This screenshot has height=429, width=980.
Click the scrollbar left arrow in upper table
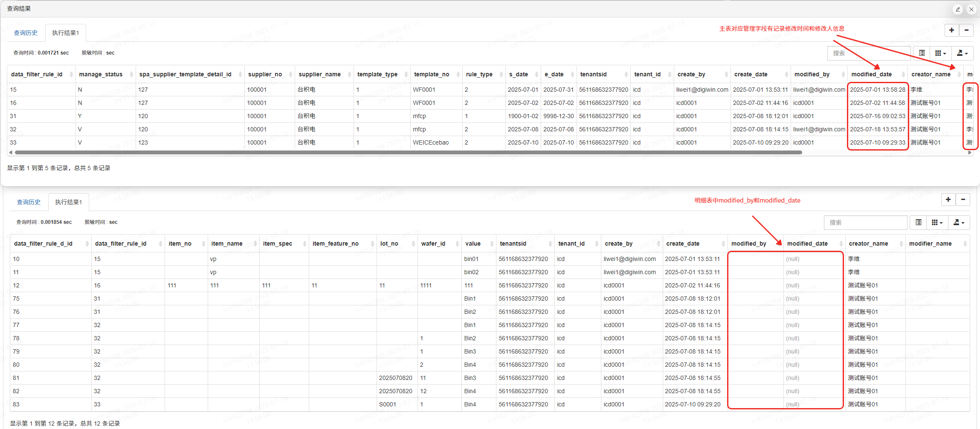(11, 152)
